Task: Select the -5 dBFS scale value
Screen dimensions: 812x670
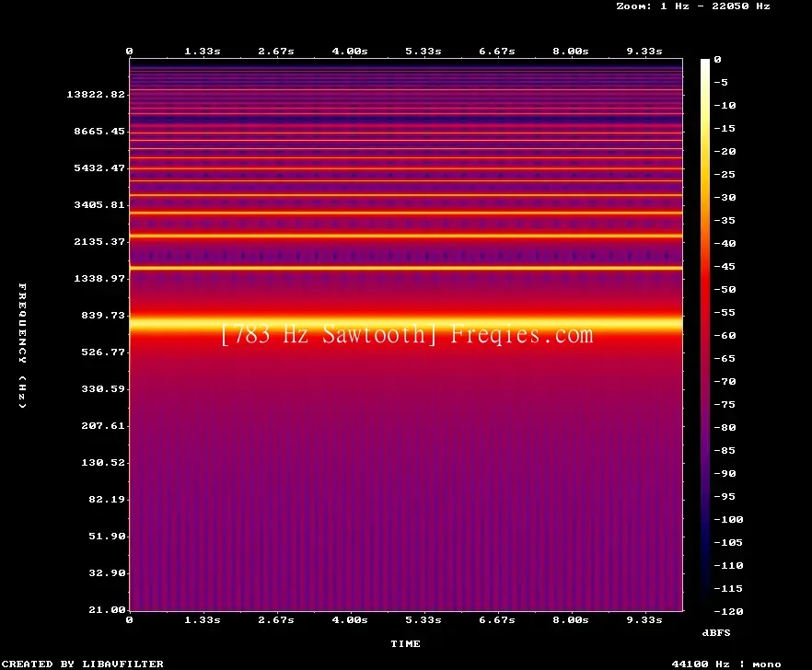Action: click(x=721, y=82)
